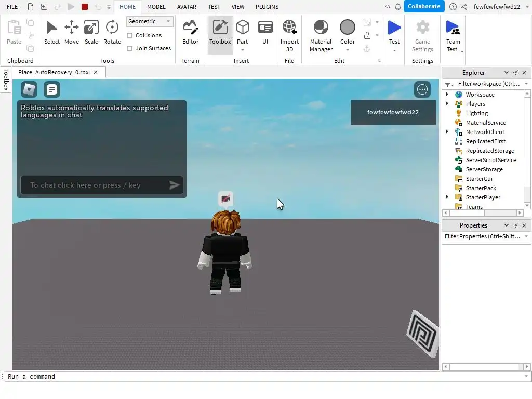Open the Test dropdown arrow
The width and height of the screenshot is (532, 399).
(x=394, y=50)
